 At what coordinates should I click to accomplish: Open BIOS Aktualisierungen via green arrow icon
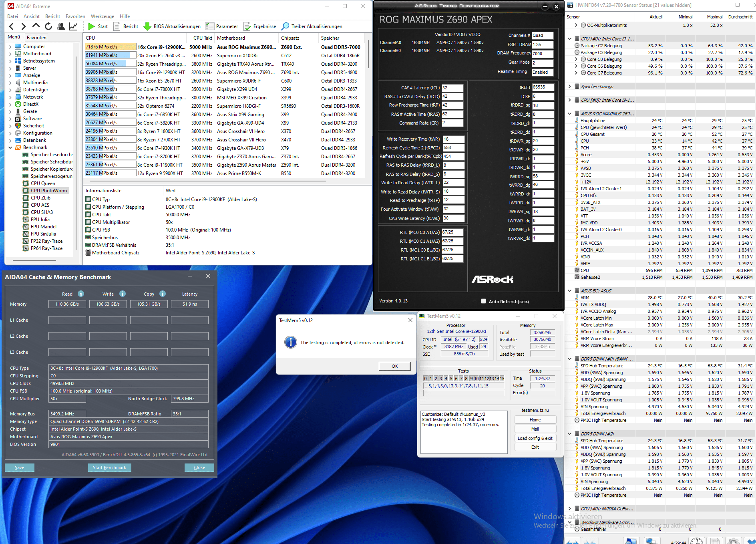147,26
